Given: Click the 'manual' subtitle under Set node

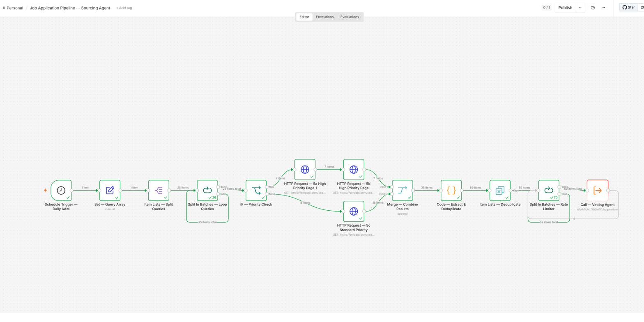Looking at the screenshot, I should point(110,209).
